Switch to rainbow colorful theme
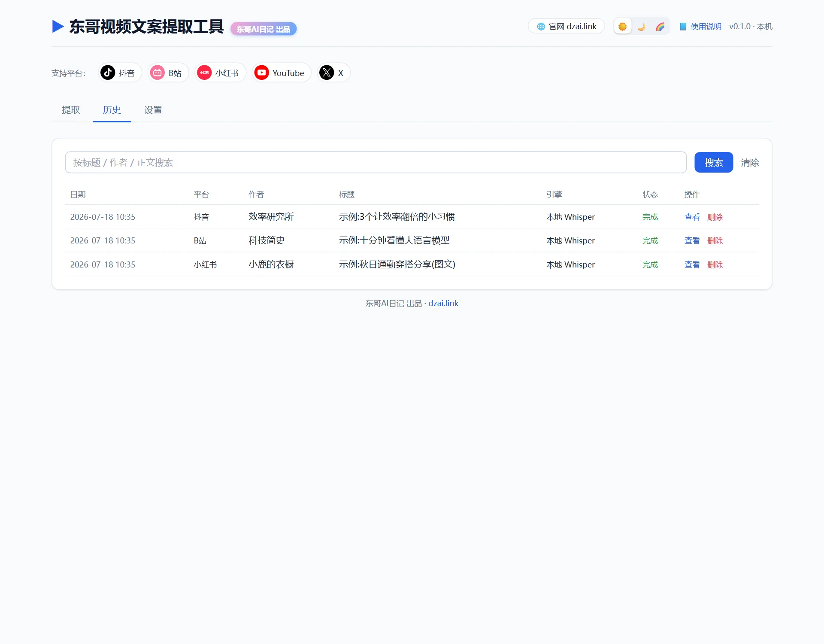 (660, 27)
